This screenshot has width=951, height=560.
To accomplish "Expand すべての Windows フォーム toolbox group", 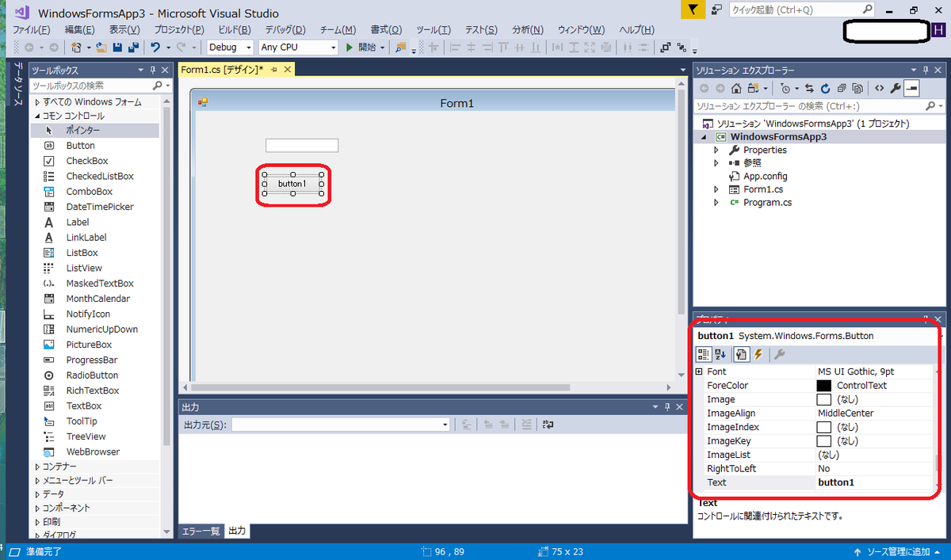I will tap(37, 102).
